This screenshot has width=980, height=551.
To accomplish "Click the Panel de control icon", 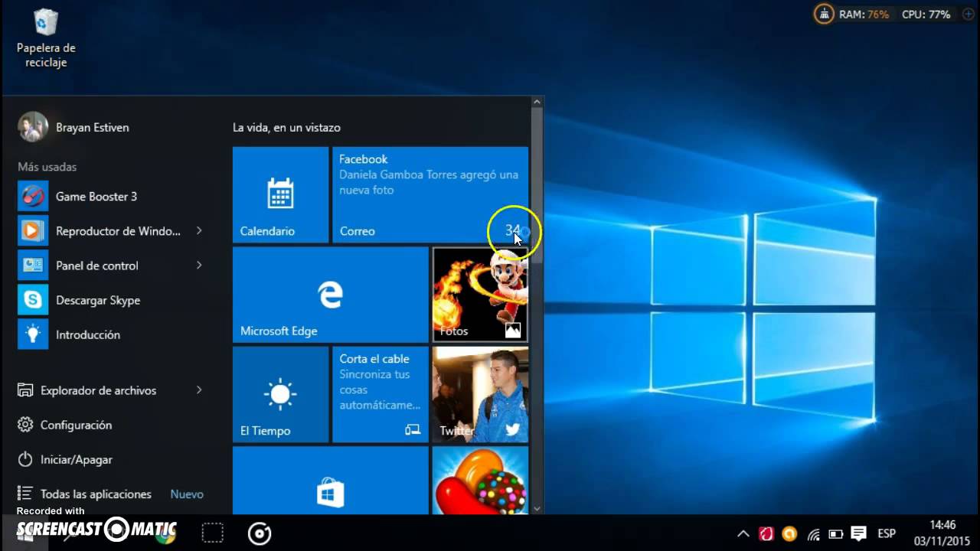I will (x=33, y=266).
